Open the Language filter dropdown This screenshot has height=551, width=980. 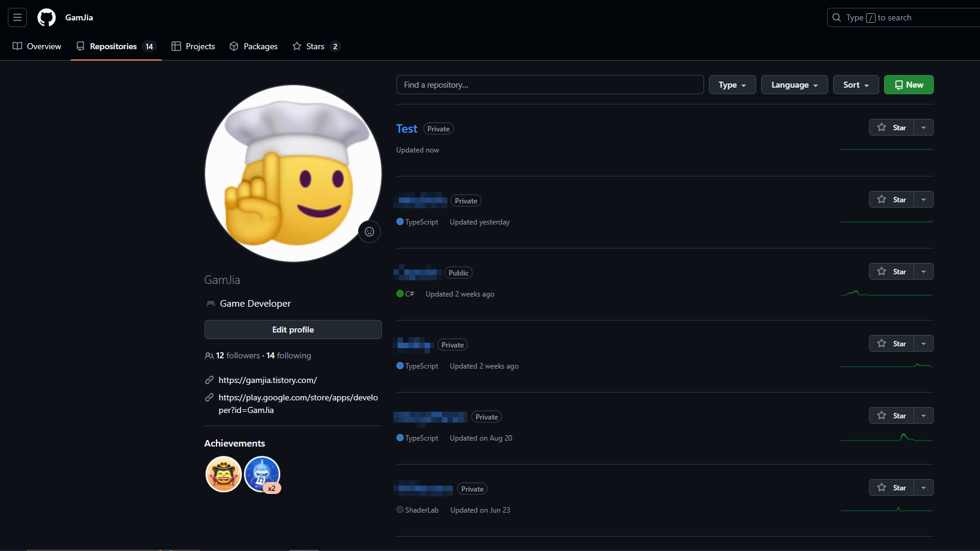pos(795,85)
